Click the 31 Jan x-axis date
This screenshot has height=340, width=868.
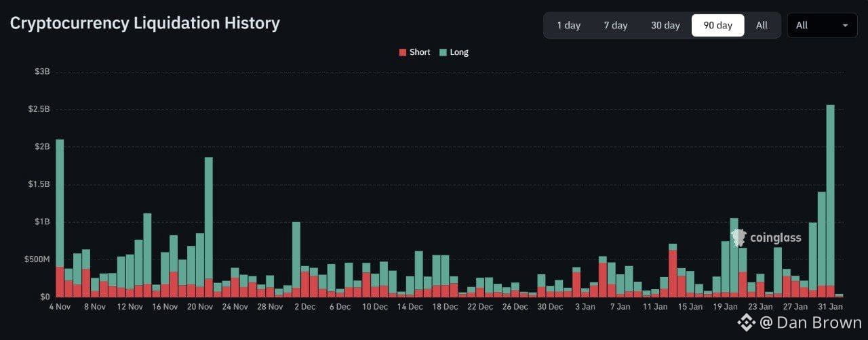(830, 307)
